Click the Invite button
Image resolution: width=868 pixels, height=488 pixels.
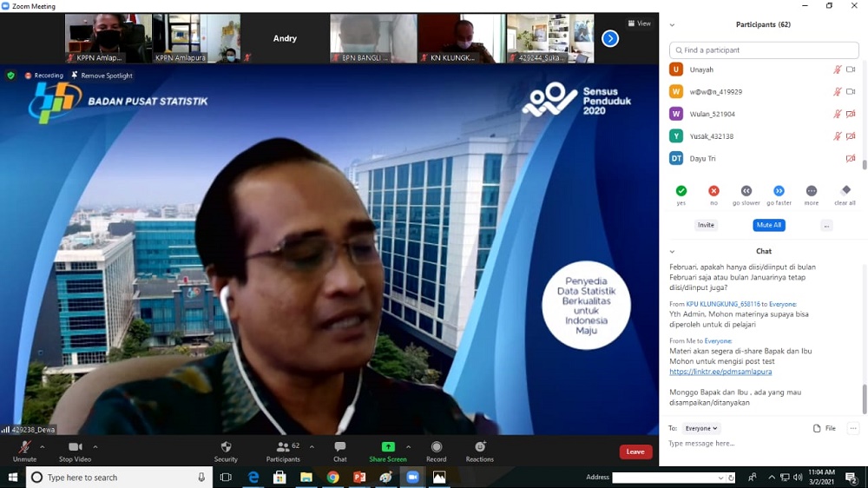click(706, 225)
